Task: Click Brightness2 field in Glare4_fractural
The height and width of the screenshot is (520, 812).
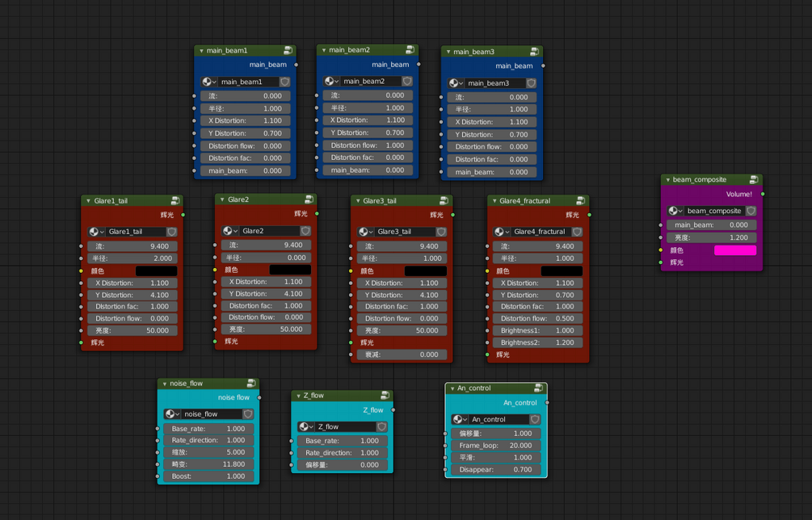Action: tap(537, 342)
